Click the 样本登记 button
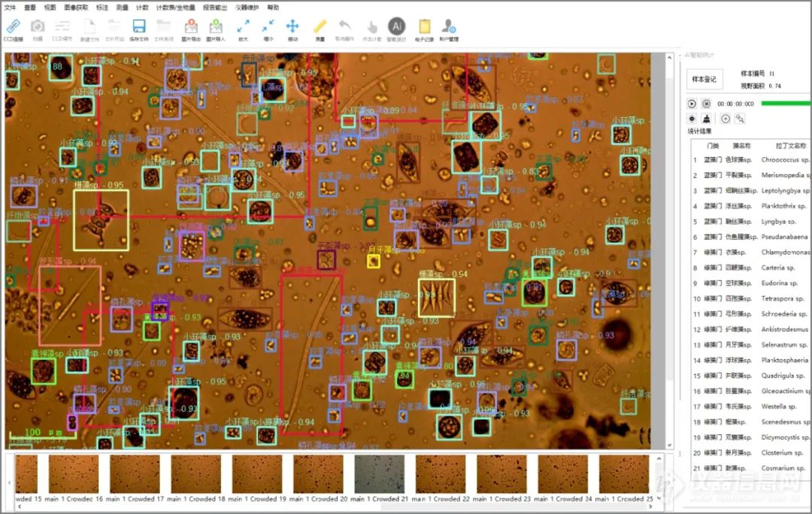This screenshot has height=514, width=812. click(704, 79)
